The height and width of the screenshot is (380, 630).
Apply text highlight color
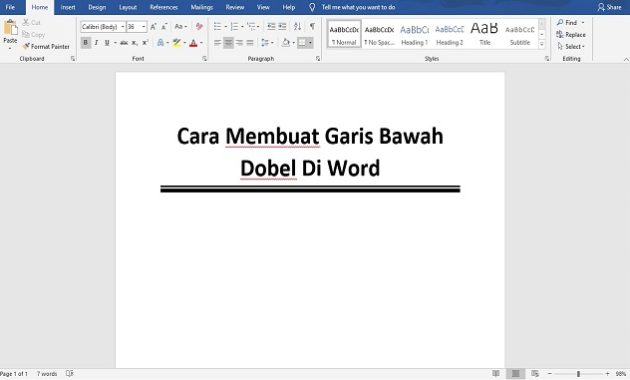click(x=176, y=43)
